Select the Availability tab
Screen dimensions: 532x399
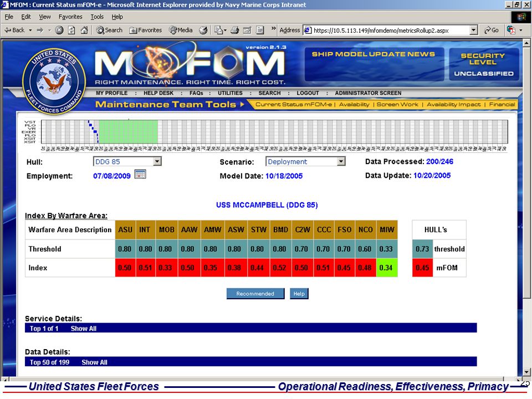[x=354, y=105]
